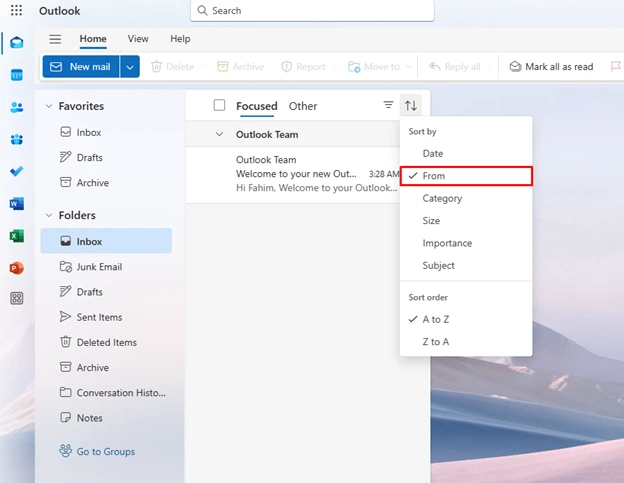Open the New mail dropdown arrow
The width and height of the screenshot is (624, 483).
pos(130,66)
